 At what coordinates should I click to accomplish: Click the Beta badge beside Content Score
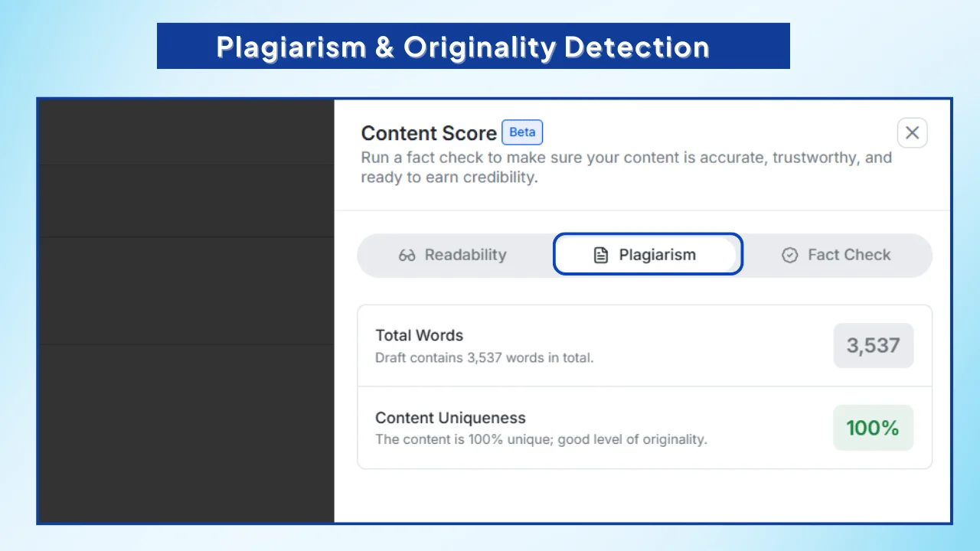tap(522, 132)
